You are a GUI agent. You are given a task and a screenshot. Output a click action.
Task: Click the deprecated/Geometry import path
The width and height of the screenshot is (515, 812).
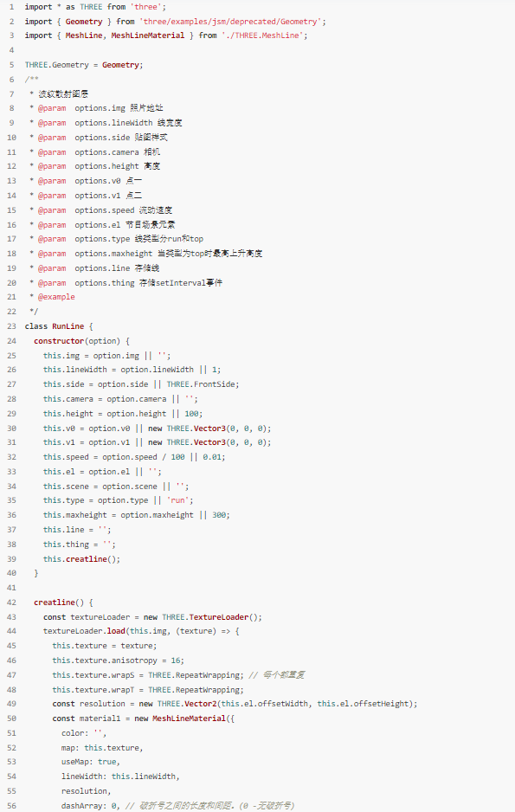click(230, 22)
